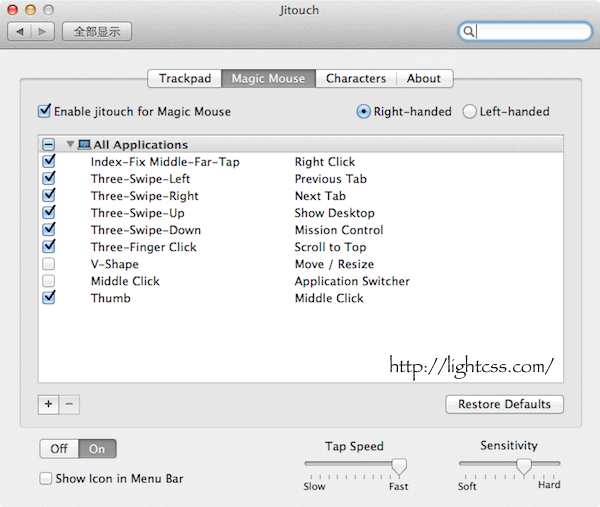
Task: Click the Restore Defaults button
Action: coord(504,404)
